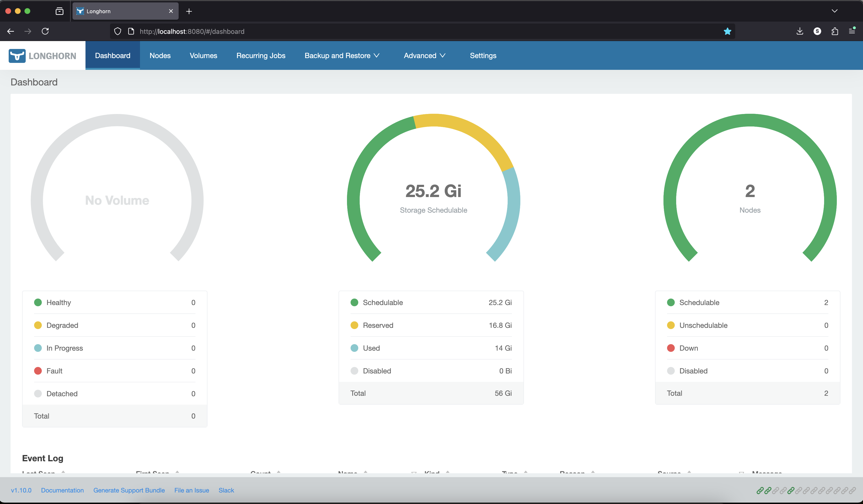863x504 pixels.
Task: Click the Longhorn logo icon
Action: point(17,56)
